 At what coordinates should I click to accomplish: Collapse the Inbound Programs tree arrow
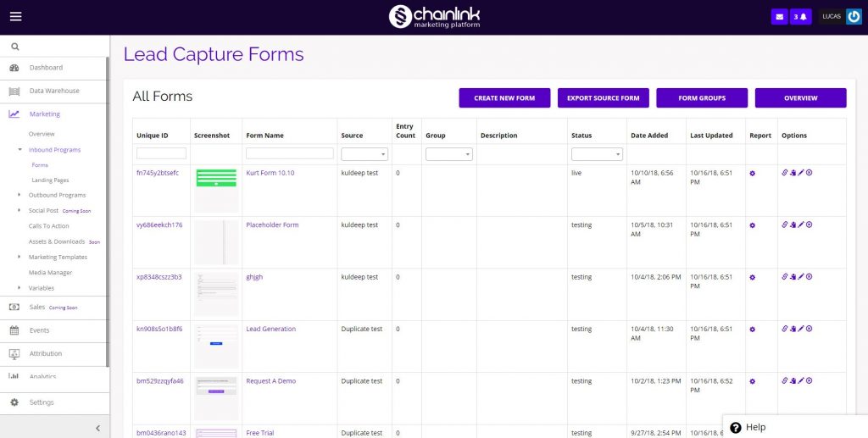pos(20,149)
